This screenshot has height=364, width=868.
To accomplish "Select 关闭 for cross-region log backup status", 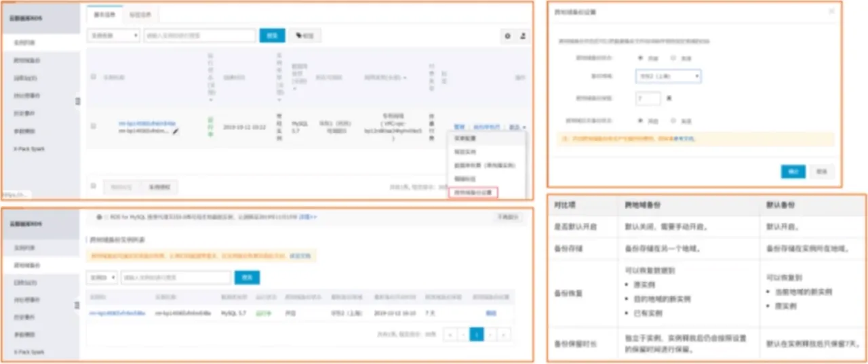I will point(673,120).
